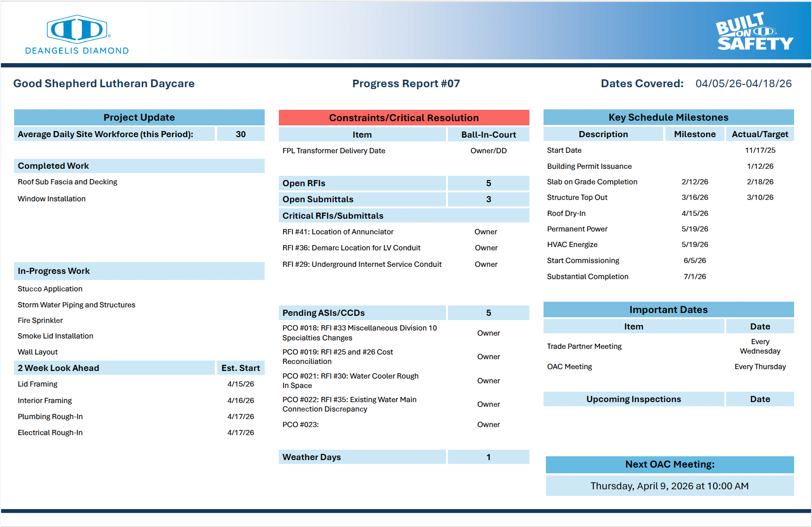Select the FPL Transformer Delivery Date item
Screen dimensions: 812x527
pos(333,151)
